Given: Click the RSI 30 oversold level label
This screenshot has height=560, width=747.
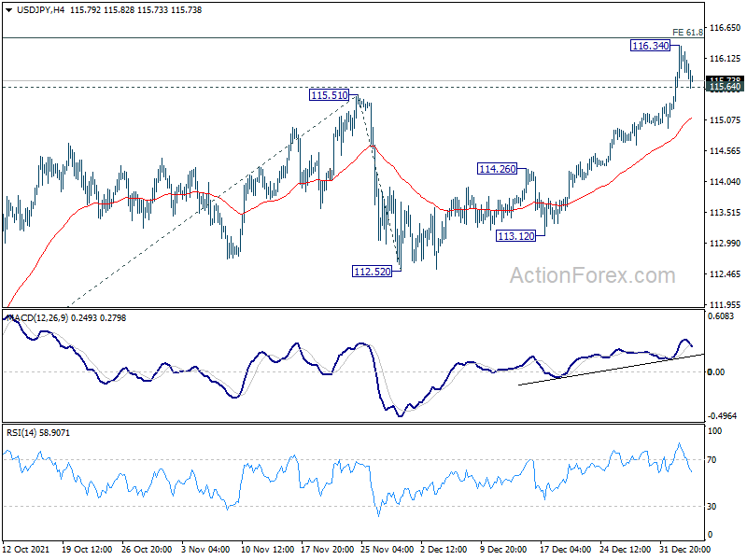Looking at the screenshot, I should [x=712, y=506].
